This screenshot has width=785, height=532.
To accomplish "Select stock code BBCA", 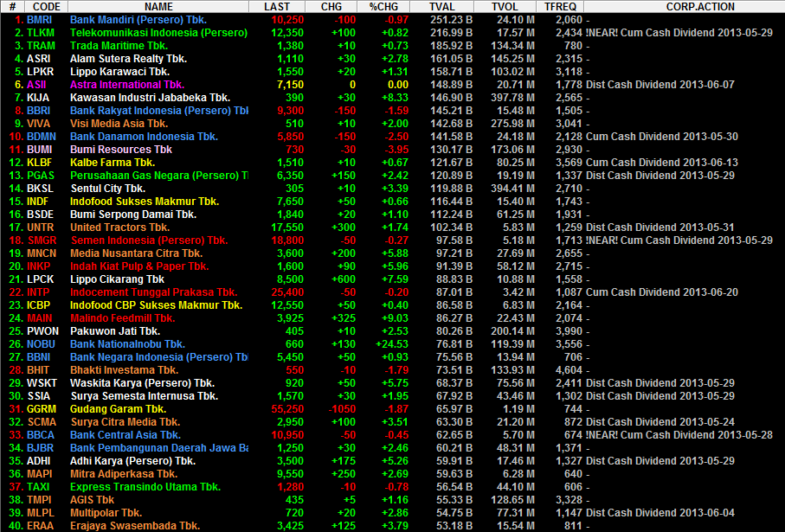I will [41, 436].
